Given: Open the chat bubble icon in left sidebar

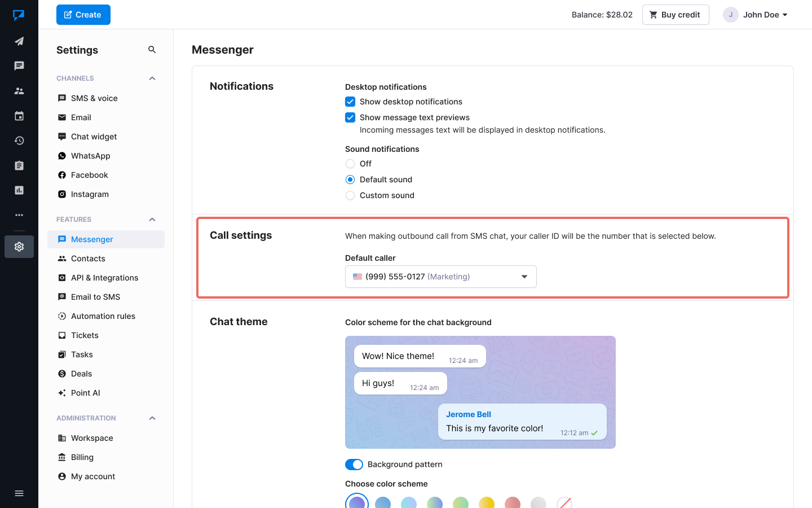Looking at the screenshot, I should click(x=19, y=66).
